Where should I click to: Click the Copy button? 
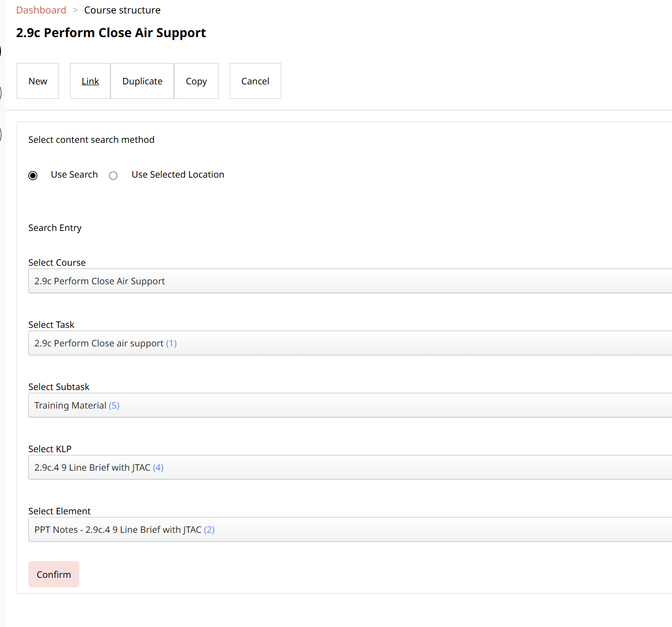(x=196, y=81)
